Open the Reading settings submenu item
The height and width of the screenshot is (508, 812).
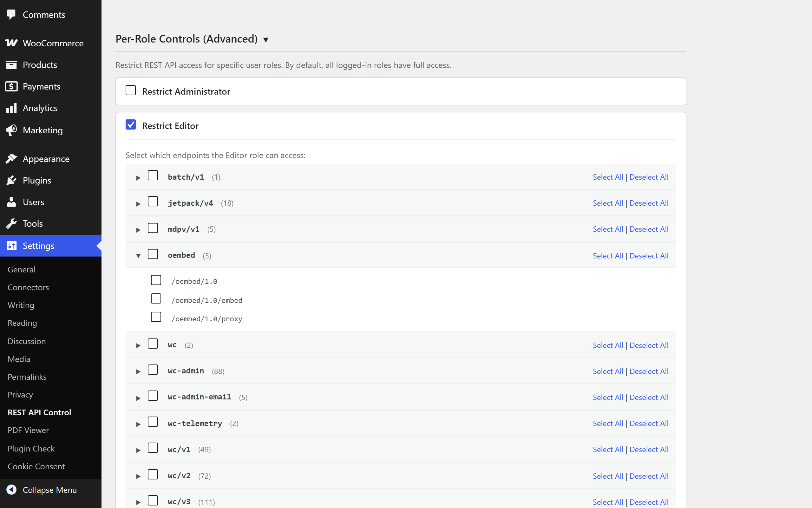22,323
